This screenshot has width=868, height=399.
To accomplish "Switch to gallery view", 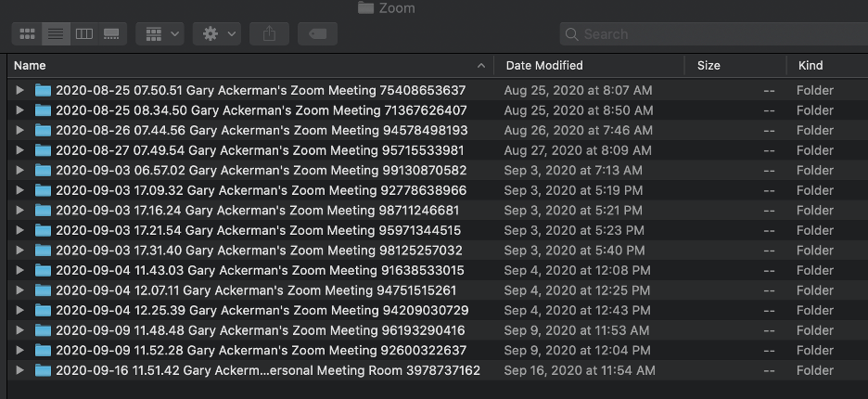I will click(x=112, y=33).
